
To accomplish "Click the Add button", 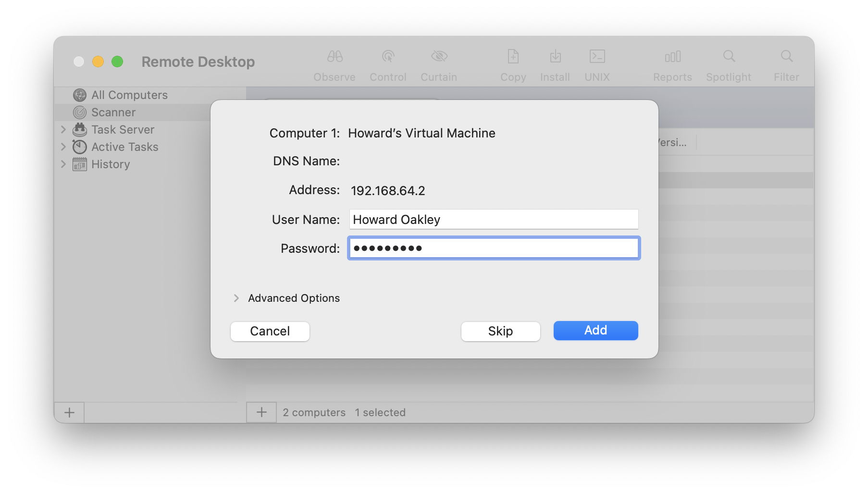I will tap(595, 330).
